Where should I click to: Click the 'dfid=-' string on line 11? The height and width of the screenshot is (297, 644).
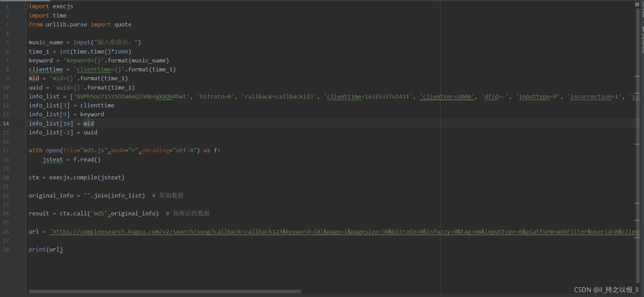[x=495, y=96]
